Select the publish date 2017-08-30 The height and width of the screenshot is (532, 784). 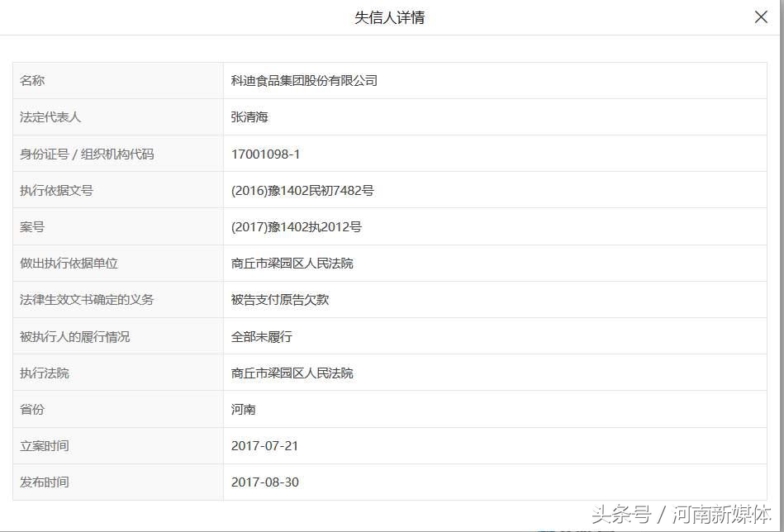pyautogui.click(x=266, y=482)
